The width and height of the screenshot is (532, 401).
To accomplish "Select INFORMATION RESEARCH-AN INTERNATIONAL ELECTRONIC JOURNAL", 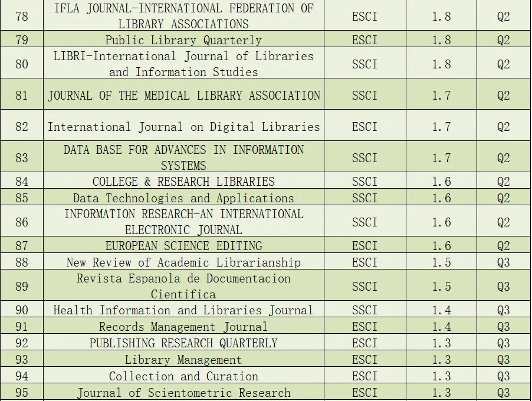I will (183, 222).
